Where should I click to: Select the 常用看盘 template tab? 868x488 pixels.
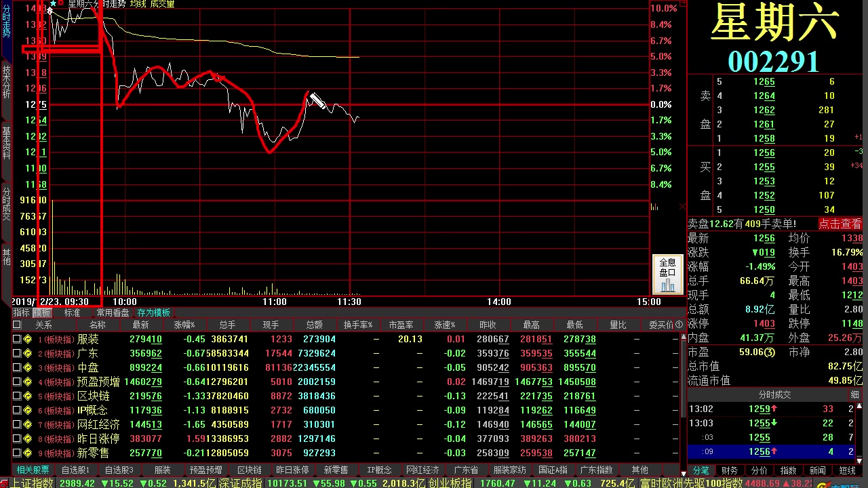pyautogui.click(x=113, y=312)
